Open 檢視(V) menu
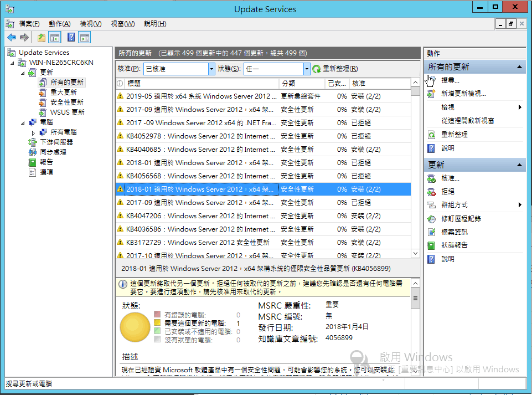 pos(91,24)
